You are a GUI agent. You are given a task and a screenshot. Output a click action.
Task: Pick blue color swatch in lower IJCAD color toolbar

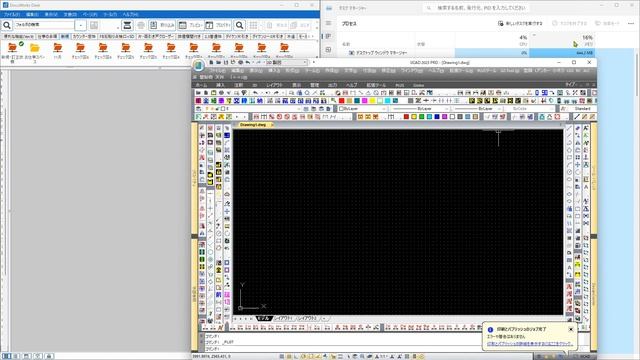[x=437, y=117]
